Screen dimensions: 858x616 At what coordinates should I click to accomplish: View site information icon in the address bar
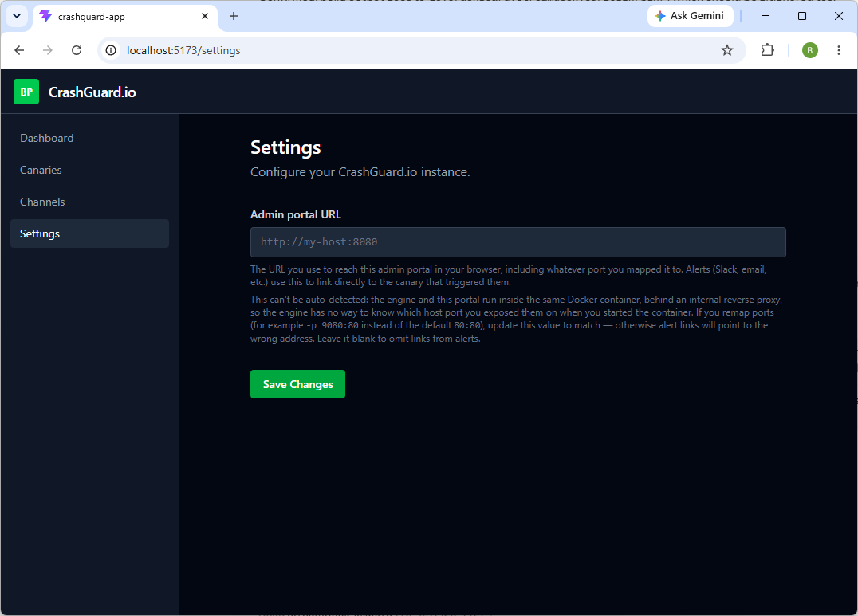(x=111, y=50)
